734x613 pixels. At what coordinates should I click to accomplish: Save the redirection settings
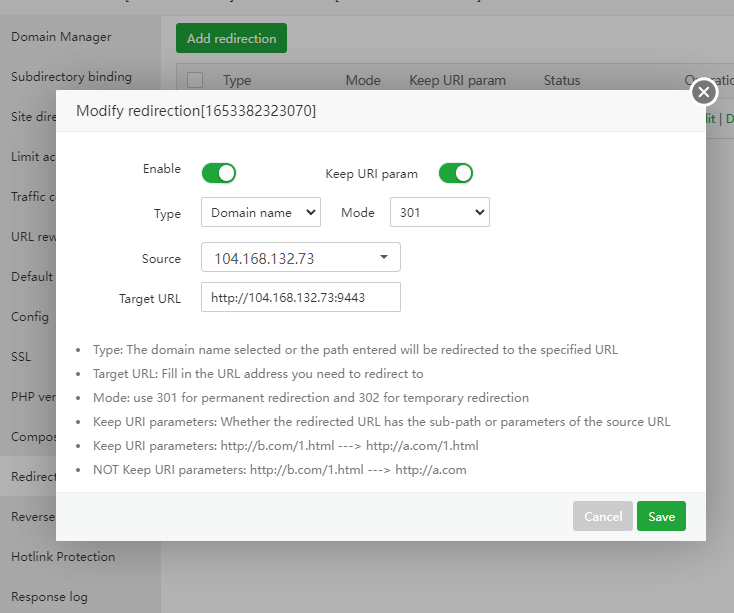tap(661, 517)
